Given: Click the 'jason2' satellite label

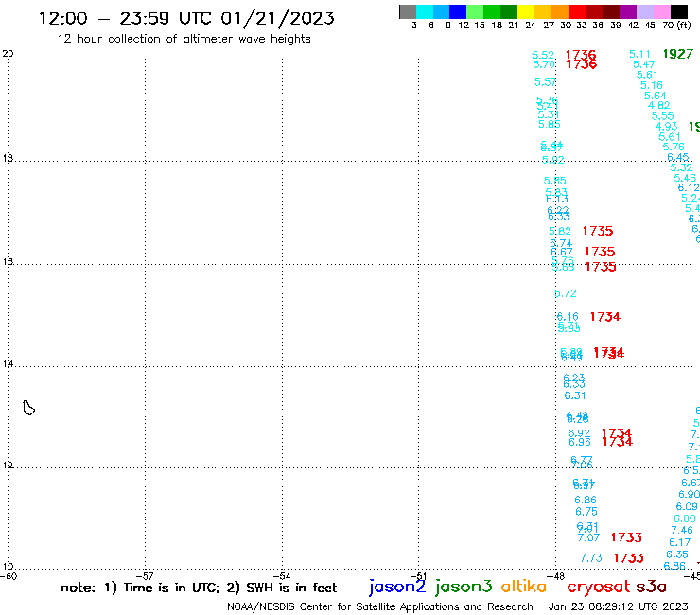Looking at the screenshot, I should click(397, 587).
